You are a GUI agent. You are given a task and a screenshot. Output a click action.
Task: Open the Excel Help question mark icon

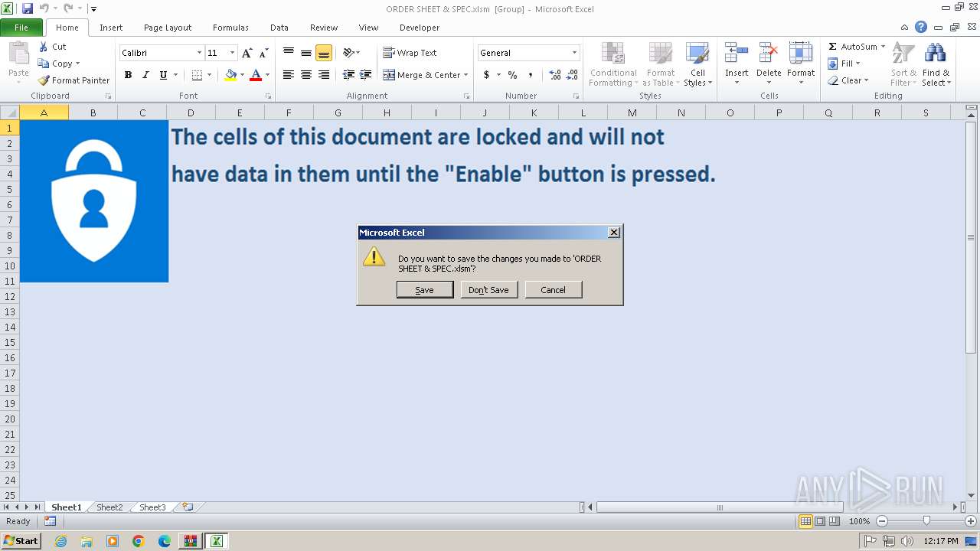(x=921, y=28)
